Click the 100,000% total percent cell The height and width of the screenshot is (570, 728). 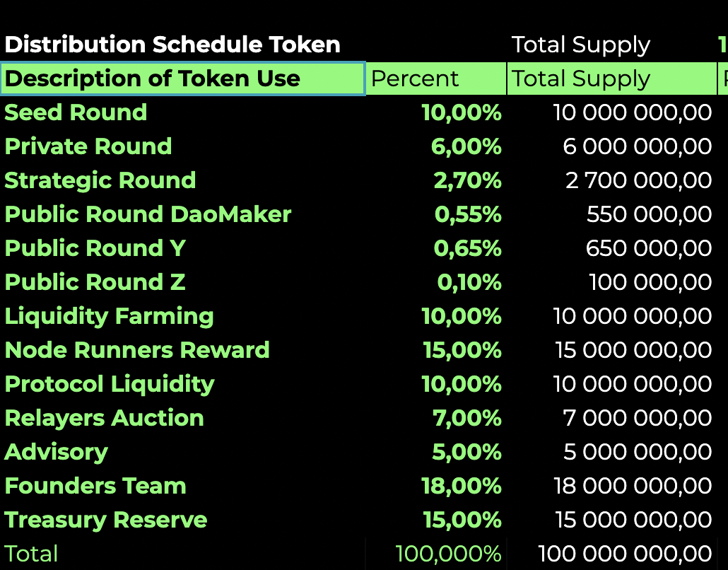(x=448, y=554)
